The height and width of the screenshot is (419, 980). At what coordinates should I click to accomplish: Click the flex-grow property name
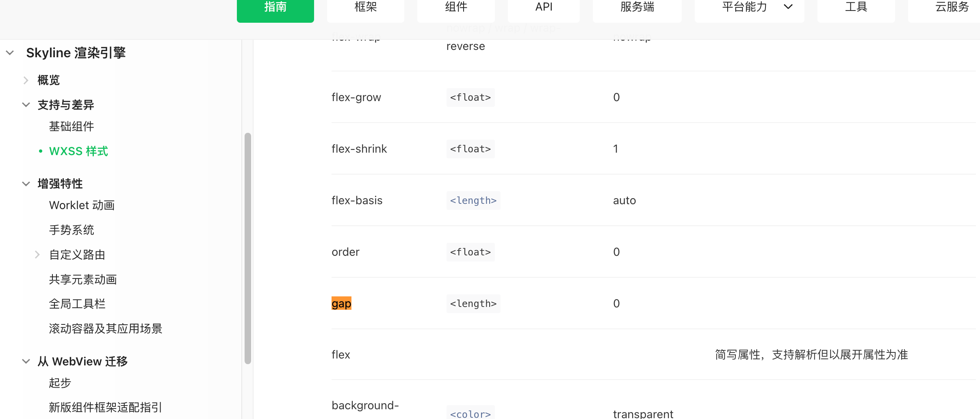(x=356, y=97)
